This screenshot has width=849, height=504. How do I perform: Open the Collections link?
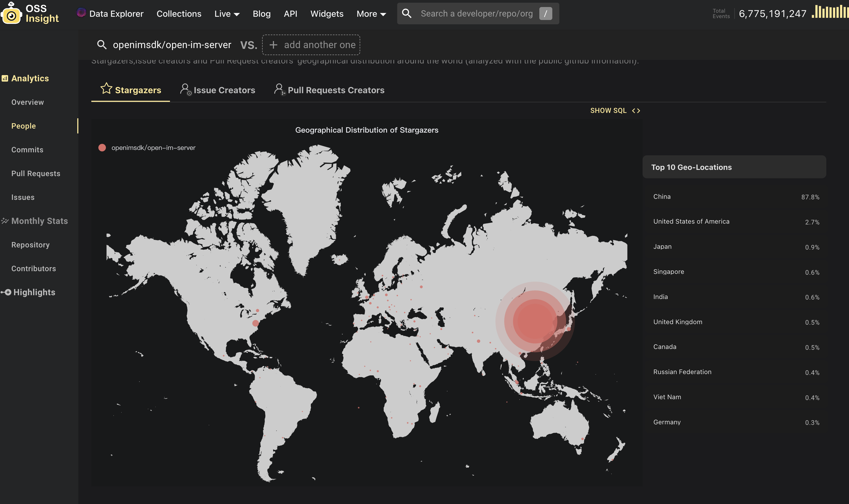[179, 14]
